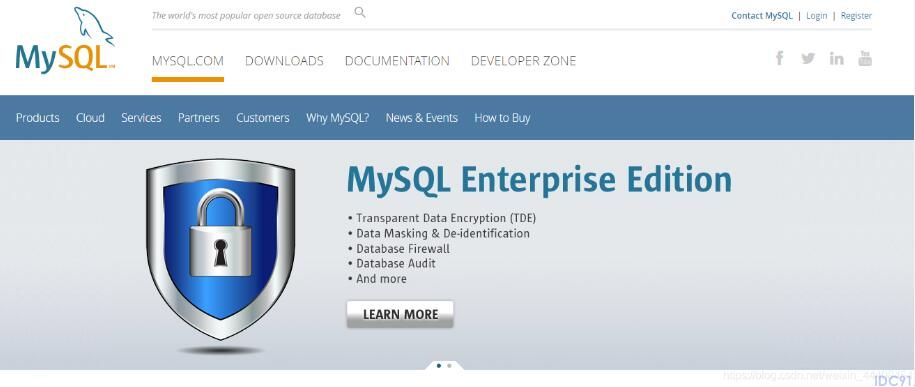
Task: Click the MySQL dolphin logo
Action: point(65,40)
